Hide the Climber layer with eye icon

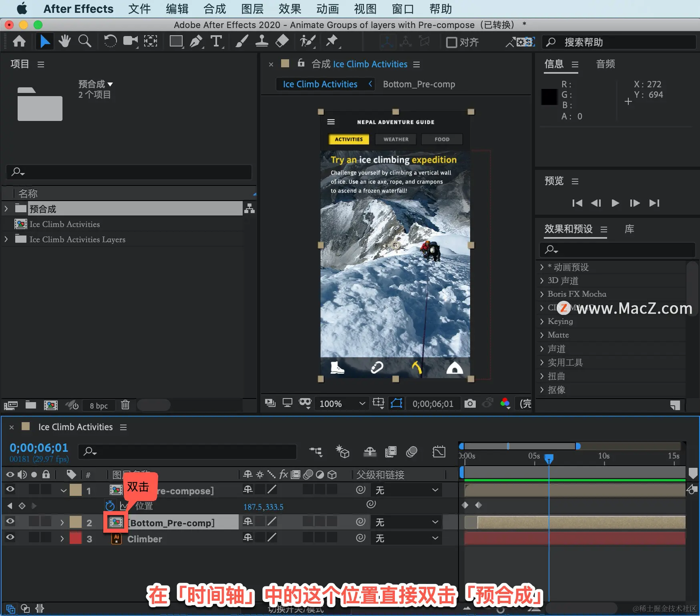tap(10, 537)
